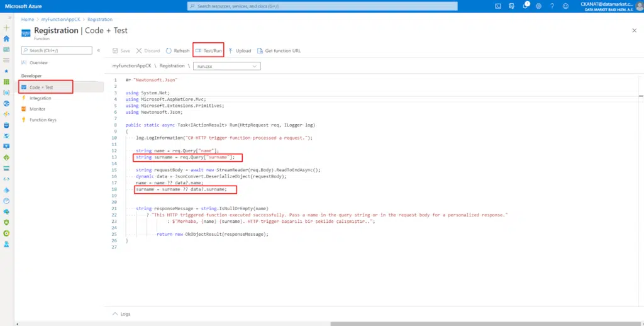Click the feedback smiley icon
Image resolution: width=644 pixels, height=326 pixels.
tap(565, 6)
